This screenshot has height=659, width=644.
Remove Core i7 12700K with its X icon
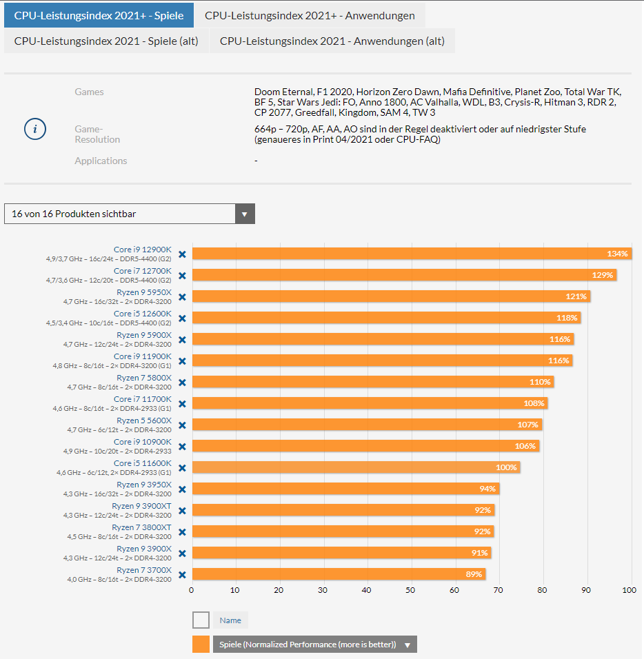tap(182, 276)
